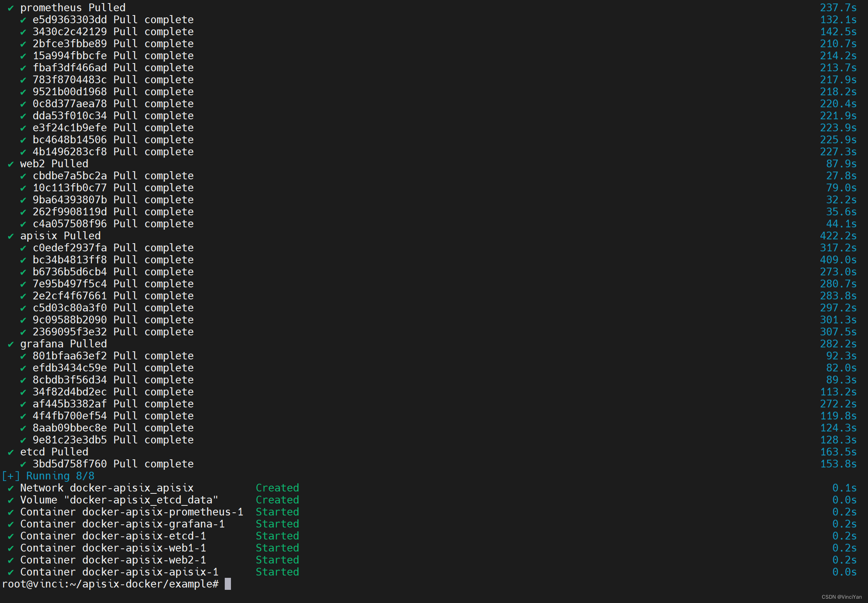868x603 pixels.
Task: Click the shell prompt root@vinci:~/apisix-docker/example#
Action: pos(110,584)
